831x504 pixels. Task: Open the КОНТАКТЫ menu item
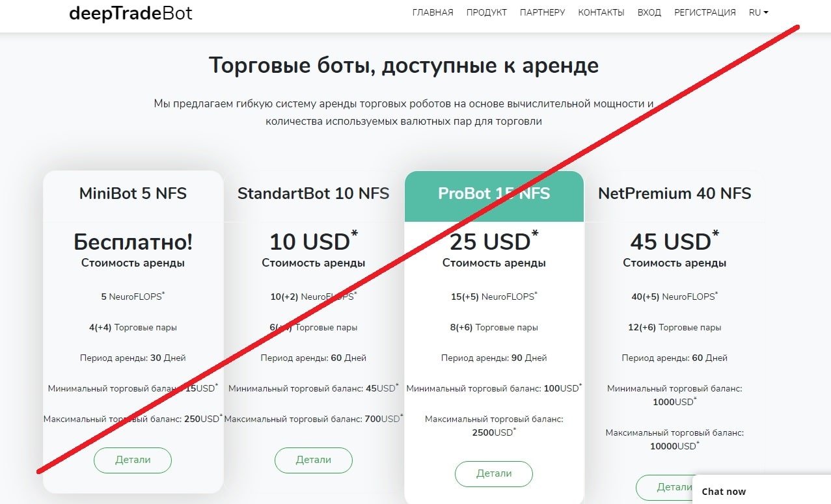601,12
